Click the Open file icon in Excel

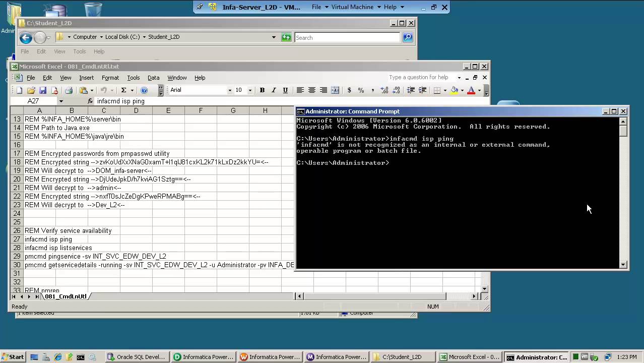[x=31, y=90]
